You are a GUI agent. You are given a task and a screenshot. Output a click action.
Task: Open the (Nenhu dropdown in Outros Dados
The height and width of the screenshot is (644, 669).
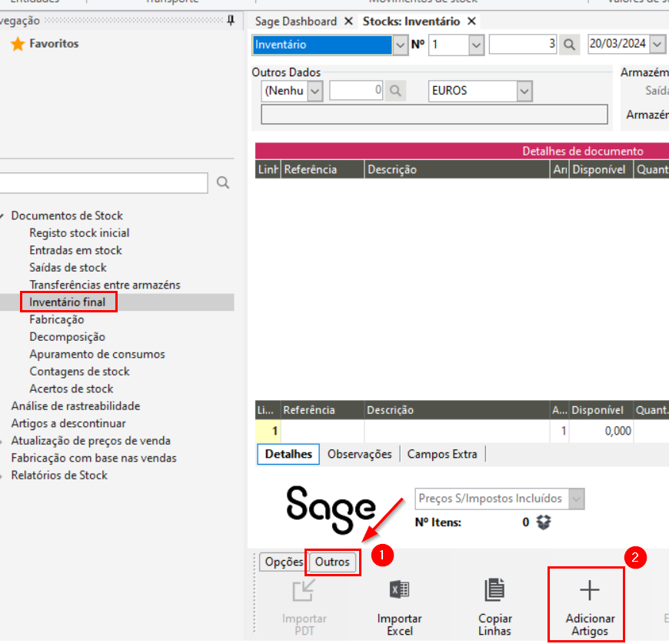pyautogui.click(x=315, y=91)
